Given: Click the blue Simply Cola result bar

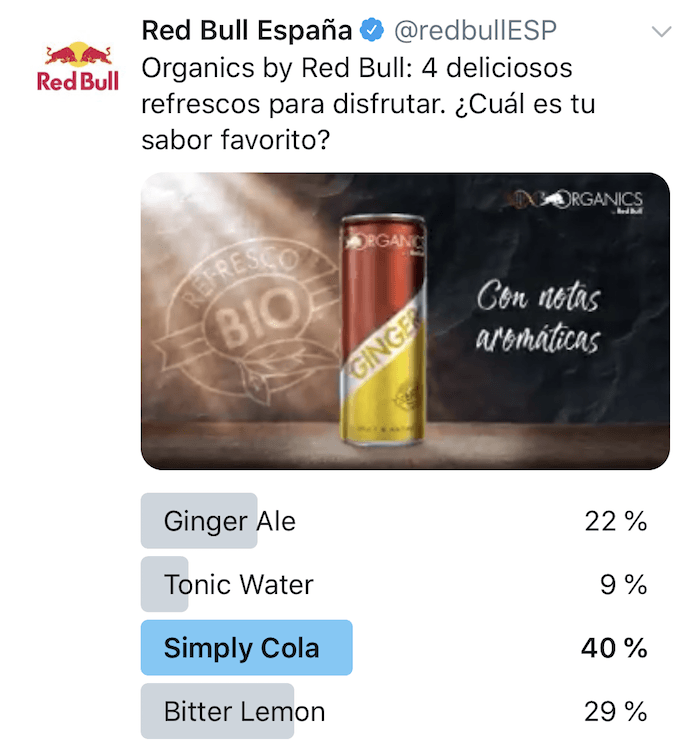Looking at the screenshot, I should [x=247, y=648].
